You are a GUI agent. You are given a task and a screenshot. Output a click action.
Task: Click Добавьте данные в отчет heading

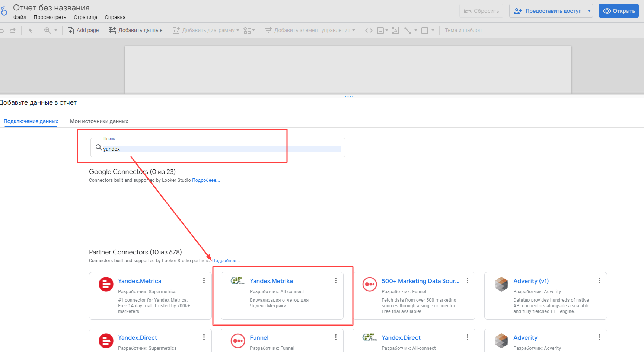point(38,102)
